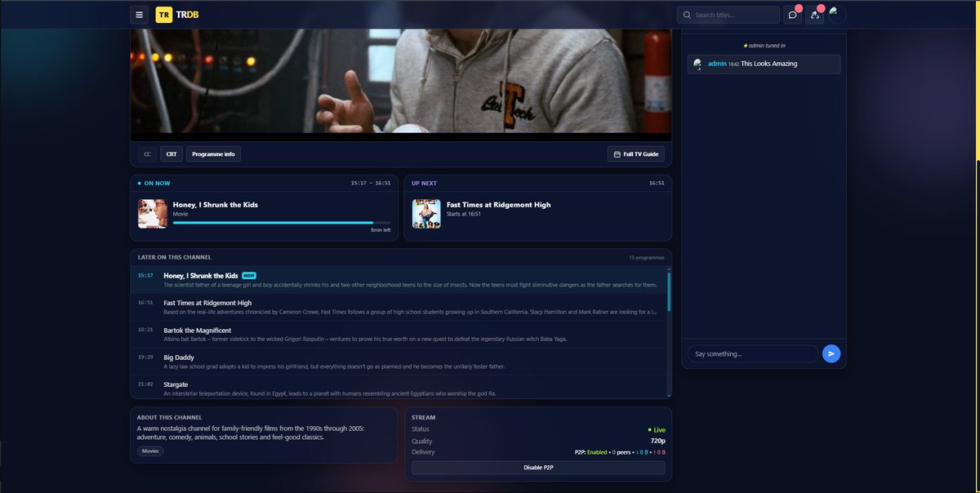Open the chat messages icon
This screenshot has height=493, width=980.
[792, 15]
